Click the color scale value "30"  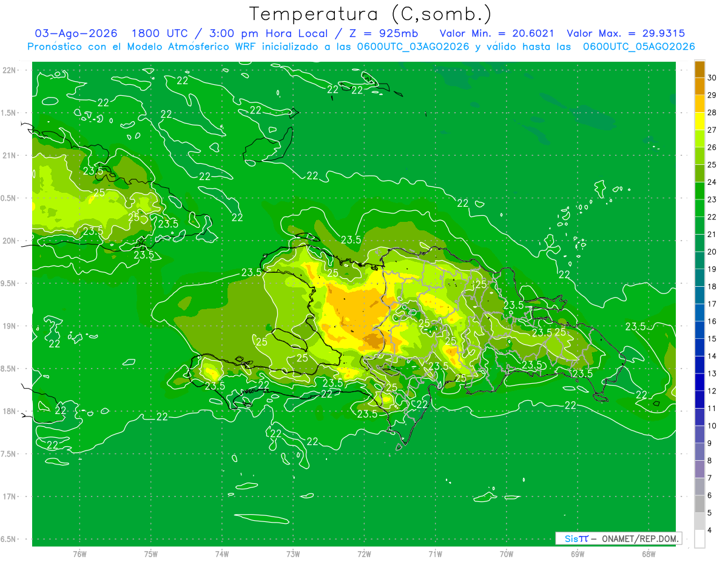[712, 77]
